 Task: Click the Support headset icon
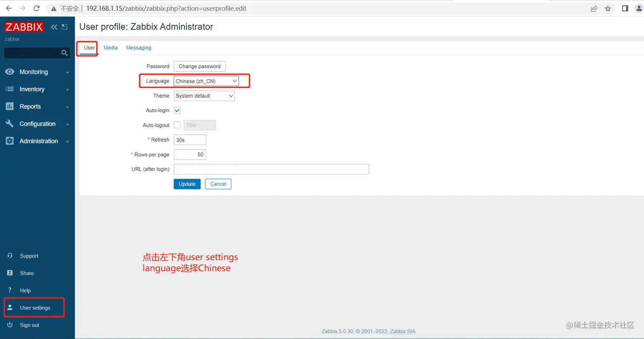(10, 255)
